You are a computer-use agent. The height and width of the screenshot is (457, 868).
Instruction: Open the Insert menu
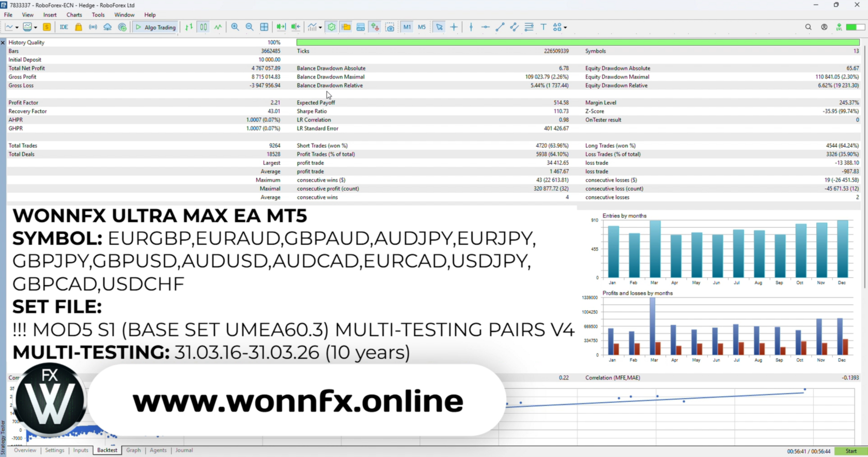pyautogui.click(x=50, y=15)
